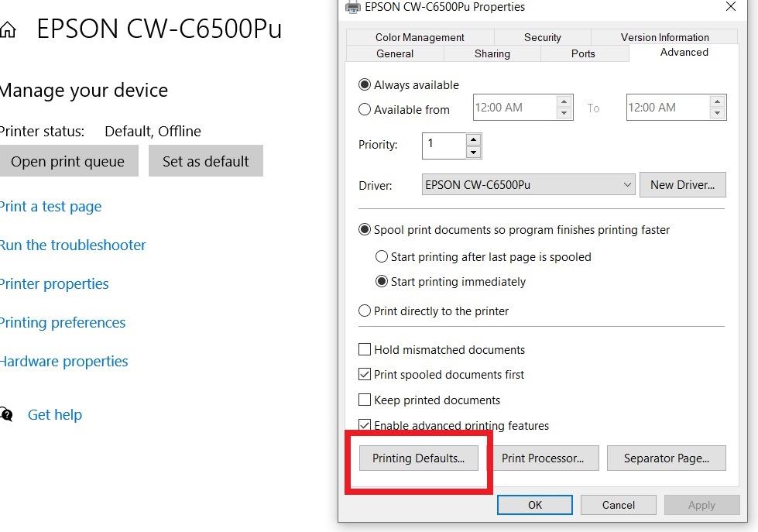Click Cancel in Properties dialog
Screen dimensions: 758x532
pos(619,505)
